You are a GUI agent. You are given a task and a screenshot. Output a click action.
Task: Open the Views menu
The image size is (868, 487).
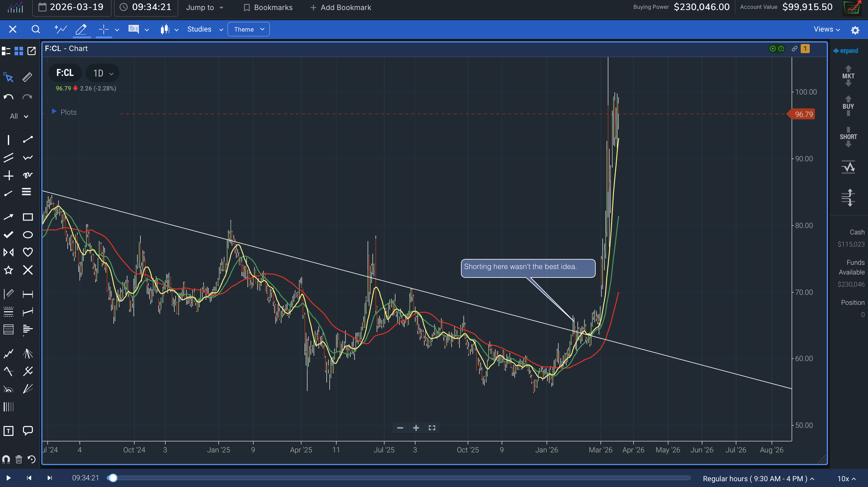tap(826, 29)
